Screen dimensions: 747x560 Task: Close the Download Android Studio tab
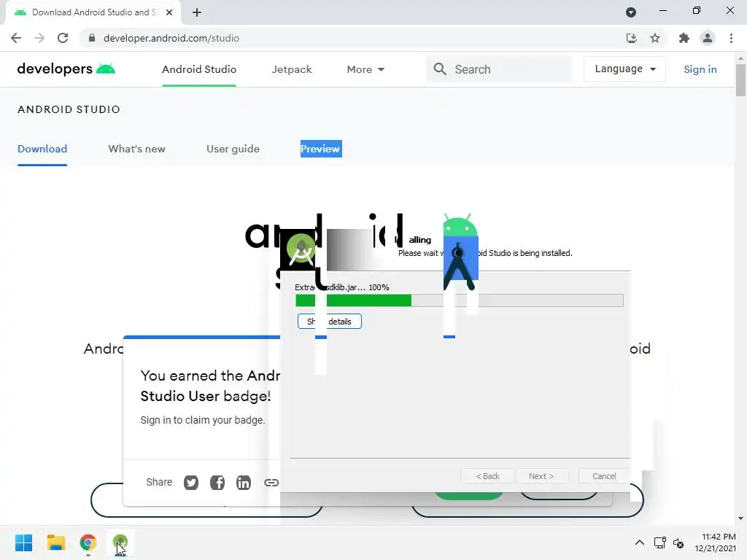[169, 12]
